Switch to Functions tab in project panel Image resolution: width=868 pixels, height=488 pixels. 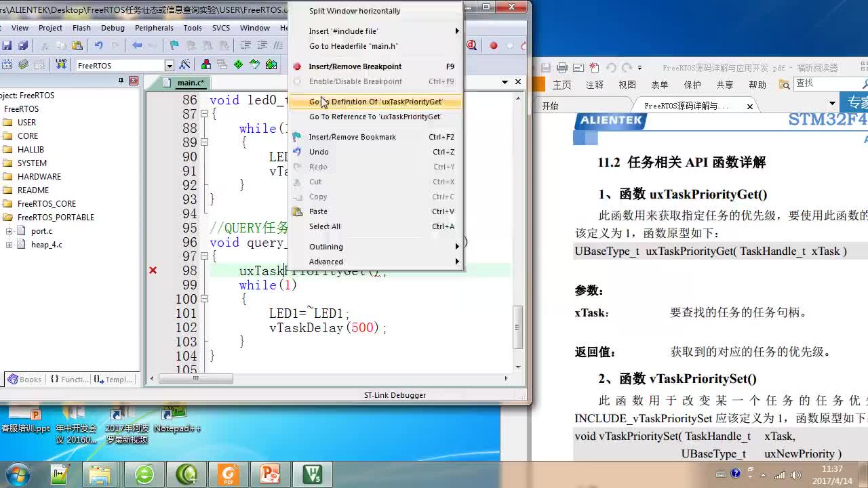[69, 380]
